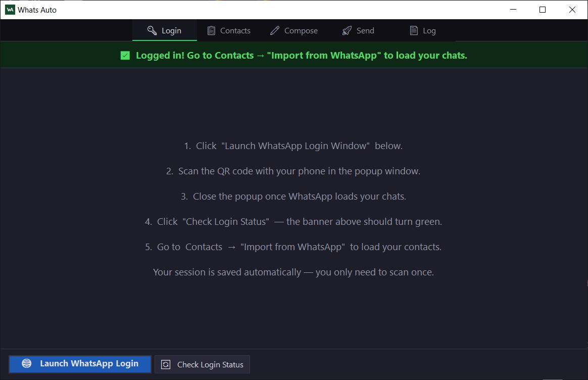This screenshot has height=380, width=588.
Task: Click Check Login Status button
Action: [202, 364]
